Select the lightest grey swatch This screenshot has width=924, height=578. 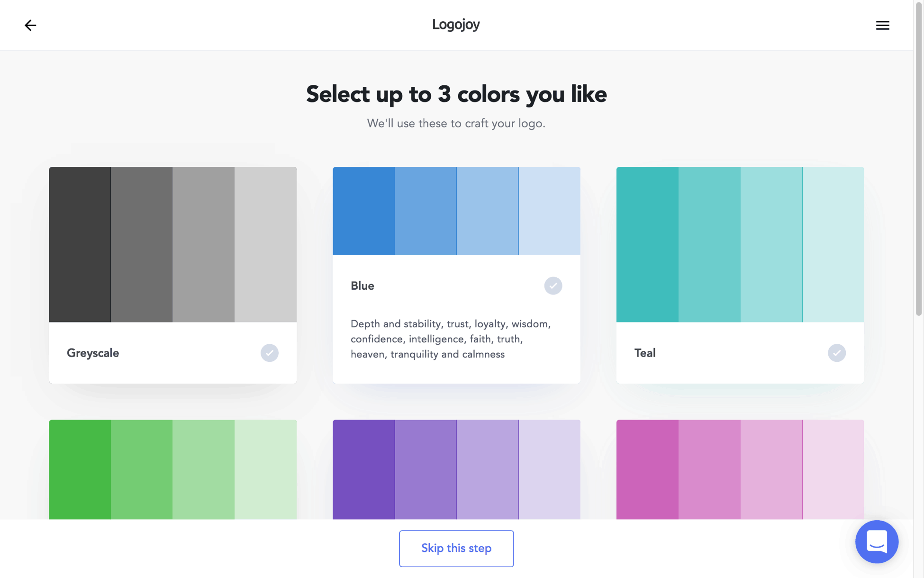pos(265,244)
